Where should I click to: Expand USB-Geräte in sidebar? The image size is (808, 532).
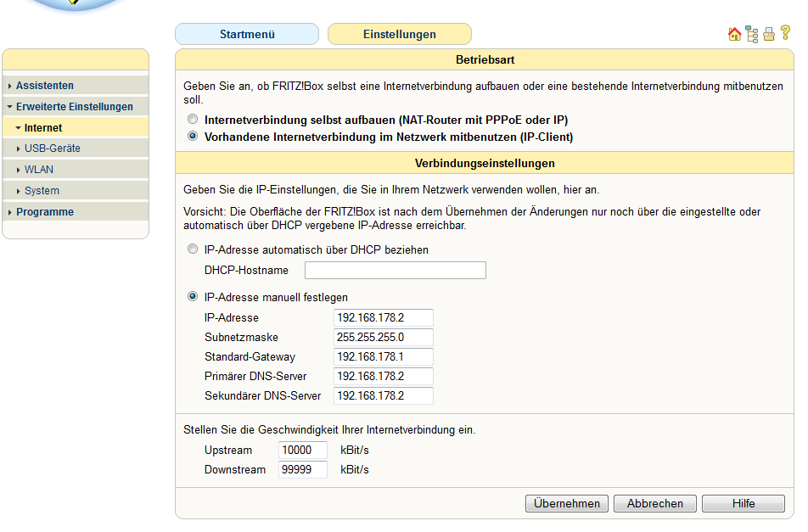[x=76, y=148]
